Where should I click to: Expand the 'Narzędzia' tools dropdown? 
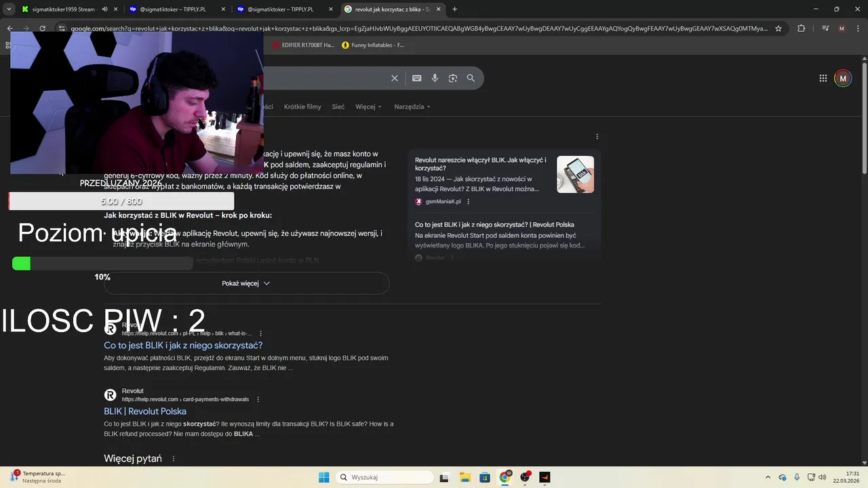(412, 106)
